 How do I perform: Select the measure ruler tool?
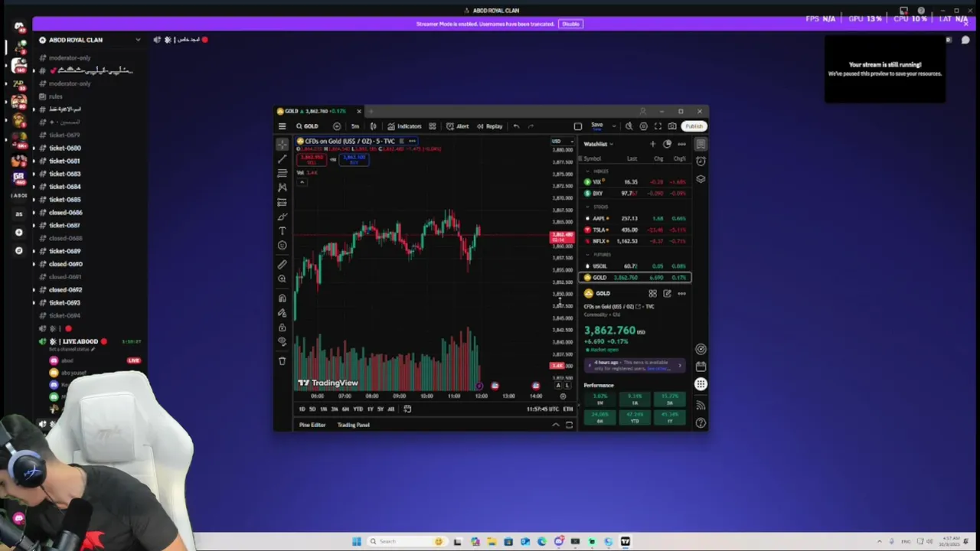pos(282,264)
